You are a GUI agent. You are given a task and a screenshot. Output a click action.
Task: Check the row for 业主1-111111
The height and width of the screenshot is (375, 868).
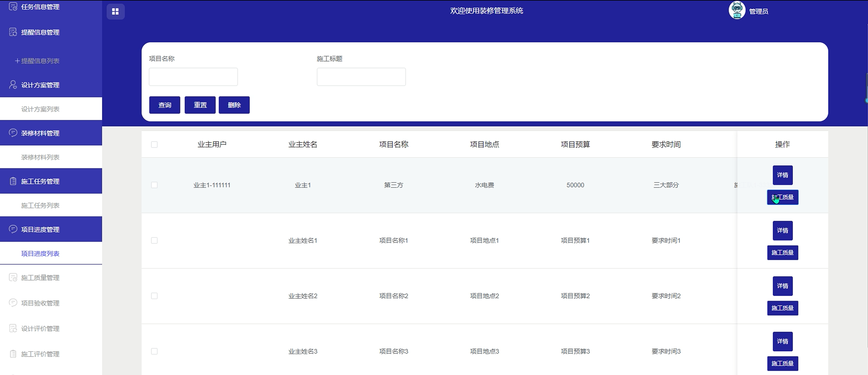point(154,185)
